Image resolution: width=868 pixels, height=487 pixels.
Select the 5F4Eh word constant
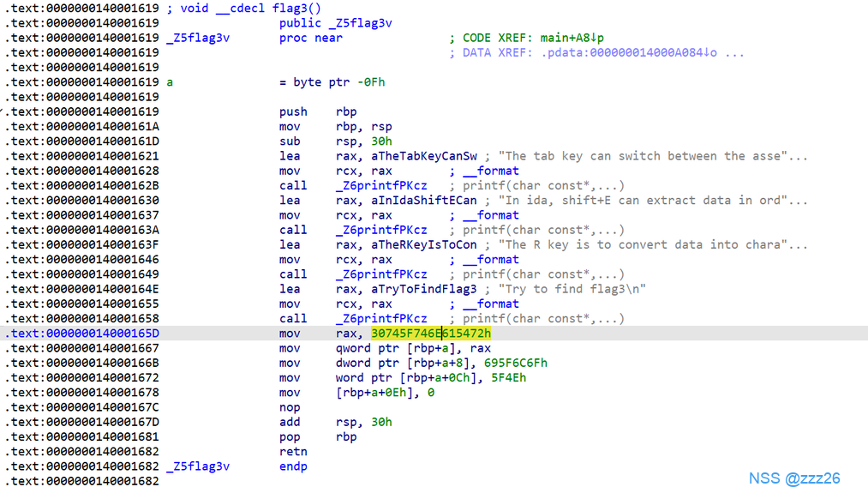(x=508, y=377)
